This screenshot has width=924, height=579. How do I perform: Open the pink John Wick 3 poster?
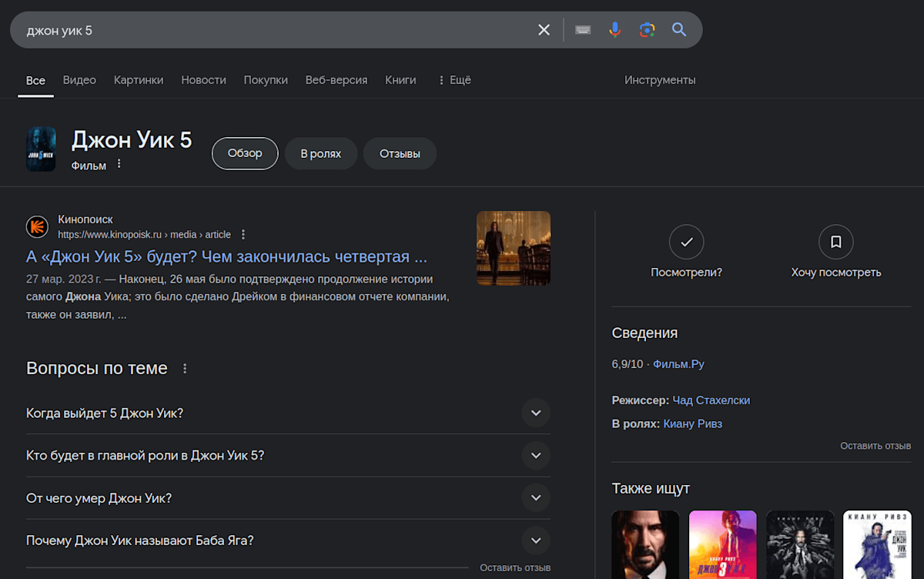(722, 544)
